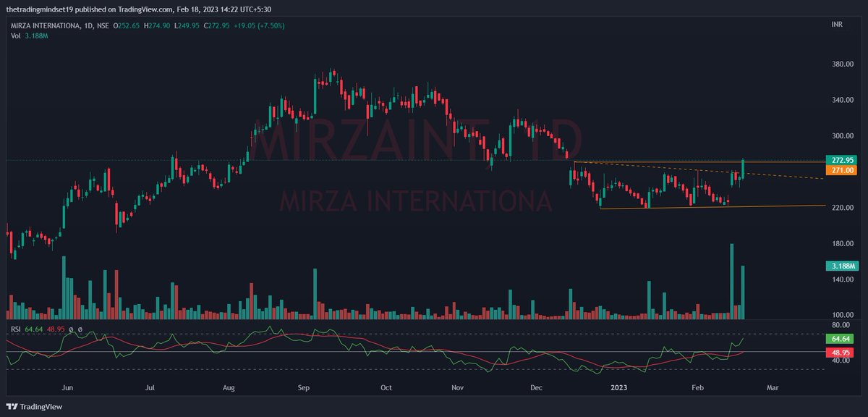Hide the MIRZA INTERNATIONA symbol legend
Screen dimensions: 868x417
click(x=45, y=25)
